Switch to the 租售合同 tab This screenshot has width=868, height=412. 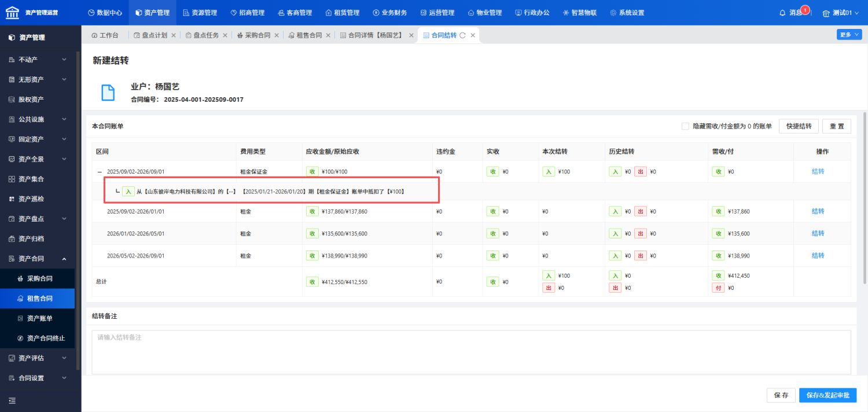[x=305, y=35]
